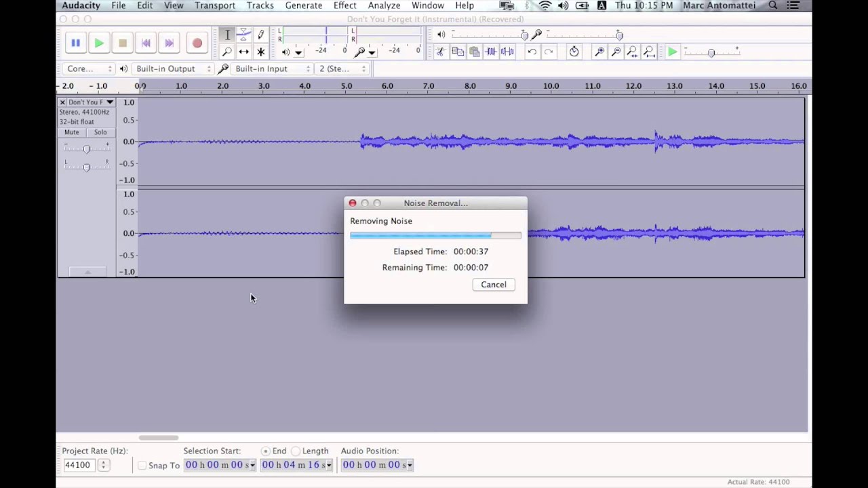
Task: Open the 2 (Stereo) channels dropdown
Action: point(342,68)
